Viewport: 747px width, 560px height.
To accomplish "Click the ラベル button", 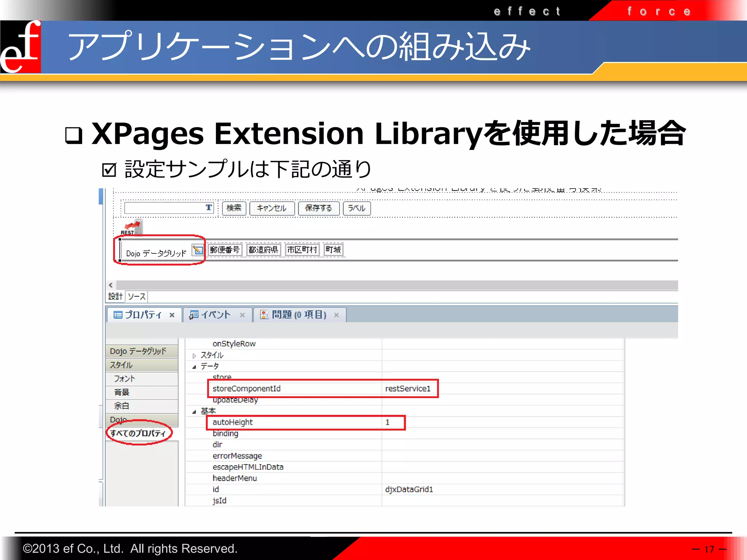I will coord(356,208).
